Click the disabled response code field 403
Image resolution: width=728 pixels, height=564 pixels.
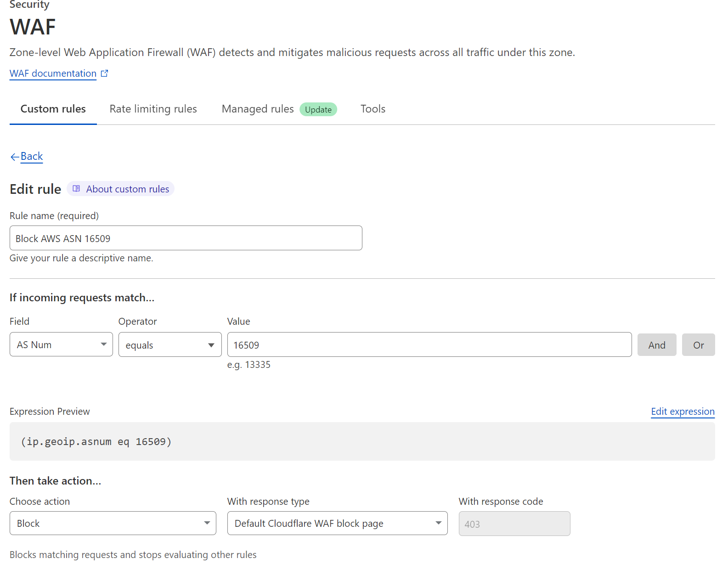point(514,524)
